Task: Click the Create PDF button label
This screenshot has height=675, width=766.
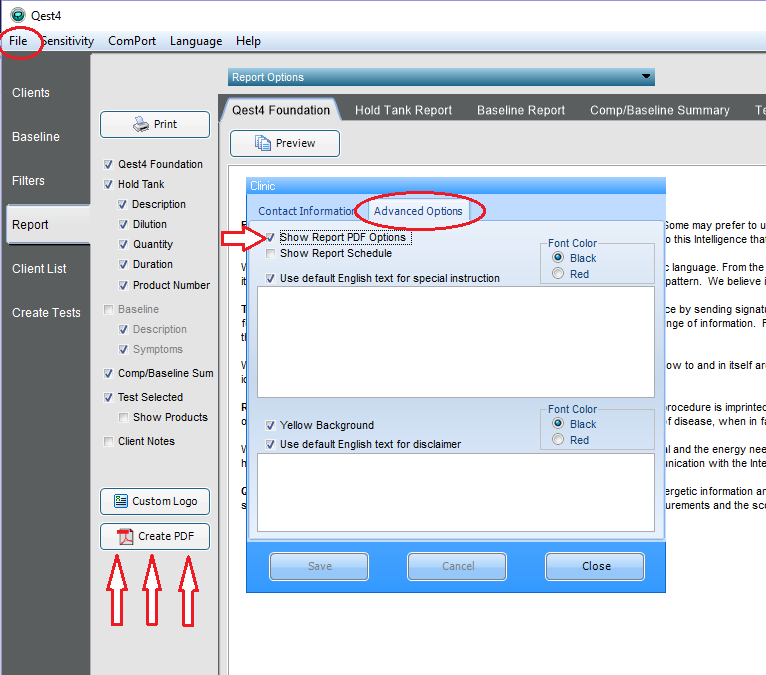Action: click(166, 536)
